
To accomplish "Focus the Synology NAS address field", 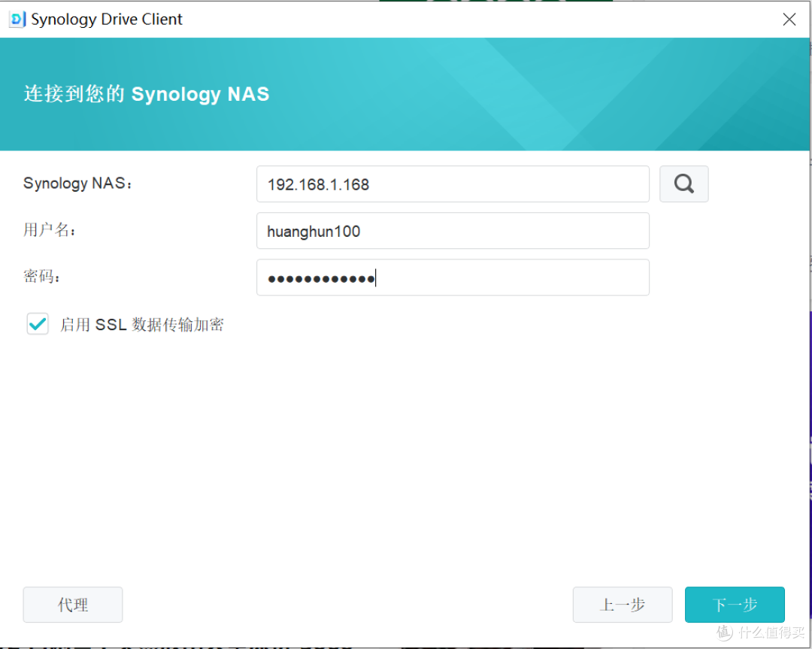I will [x=453, y=184].
